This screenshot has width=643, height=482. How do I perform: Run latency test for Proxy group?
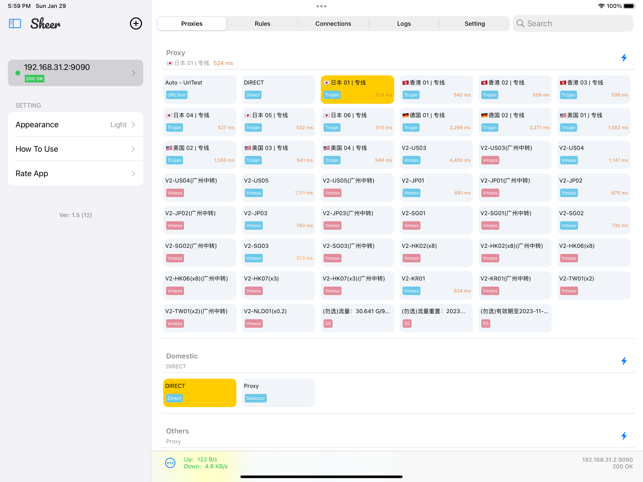tap(624, 58)
